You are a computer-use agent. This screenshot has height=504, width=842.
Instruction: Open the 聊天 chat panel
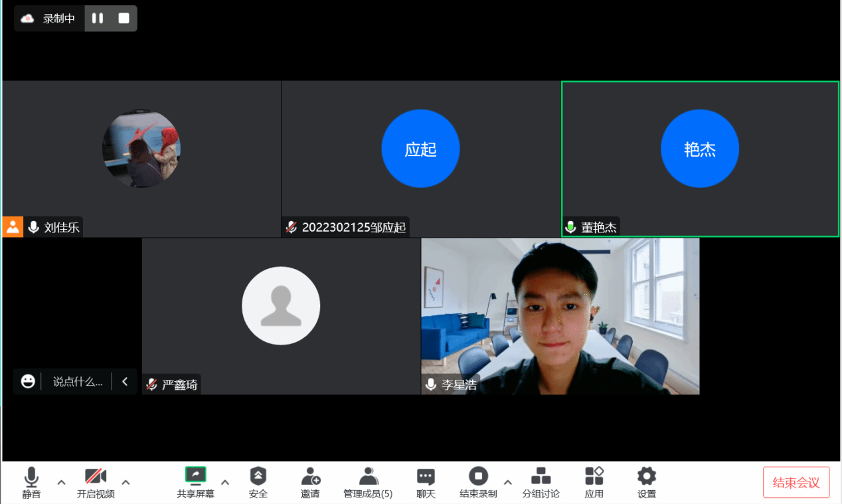[x=426, y=477]
